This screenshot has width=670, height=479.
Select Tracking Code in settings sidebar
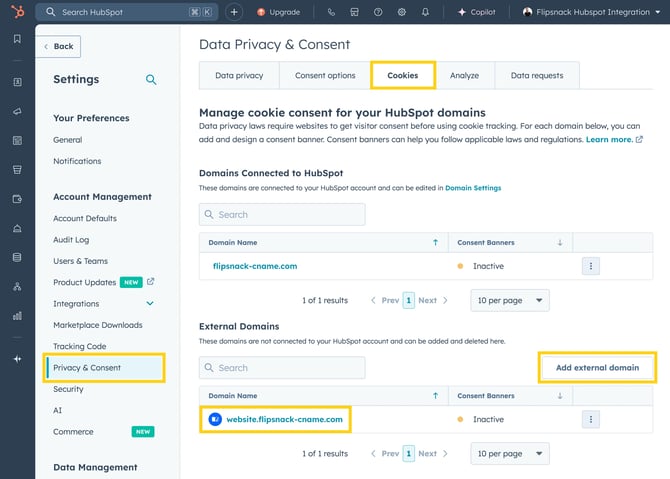pyautogui.click(x=79, y=346)
